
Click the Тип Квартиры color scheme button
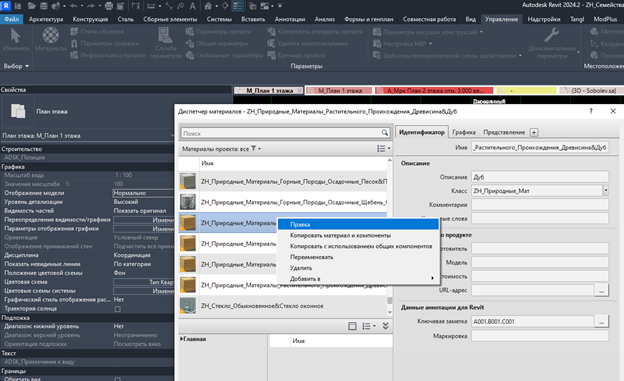(x=144, y=282)
